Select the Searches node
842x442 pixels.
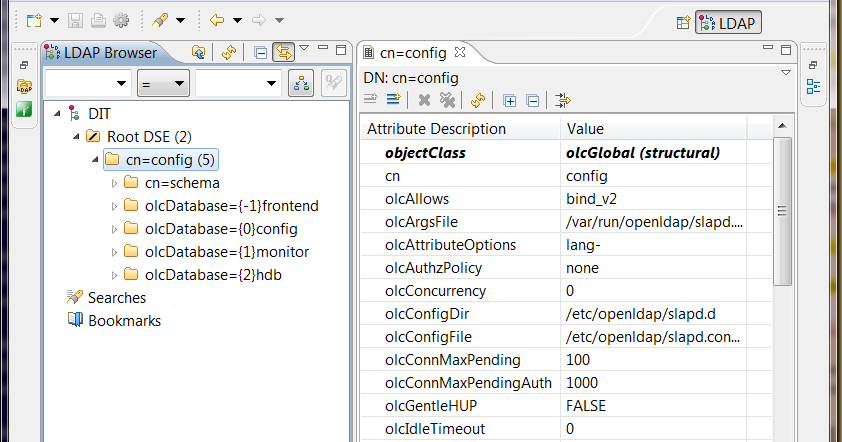click(117, 298)
